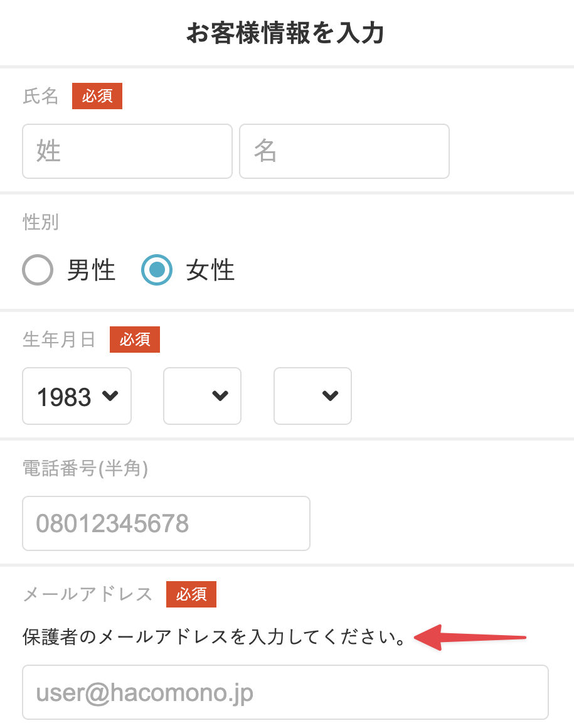The height and width of the screenshot is (728, 574).
Task: Click the 姓 (last name) input field
Action: [x=127, y=151]
